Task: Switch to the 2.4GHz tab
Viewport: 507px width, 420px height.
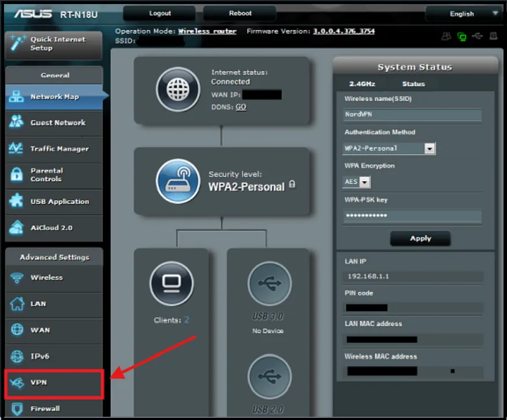Action: [x=362, y=84]
